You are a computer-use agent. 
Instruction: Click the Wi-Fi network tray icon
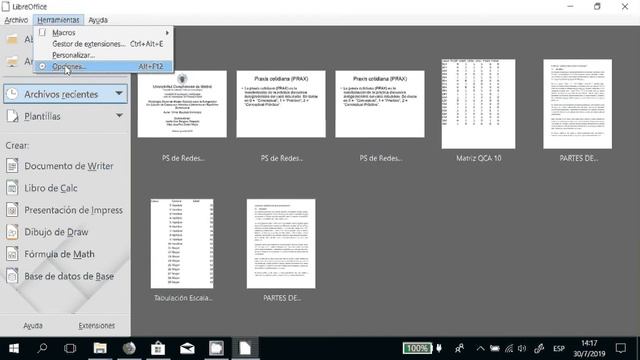pos(509,348)
